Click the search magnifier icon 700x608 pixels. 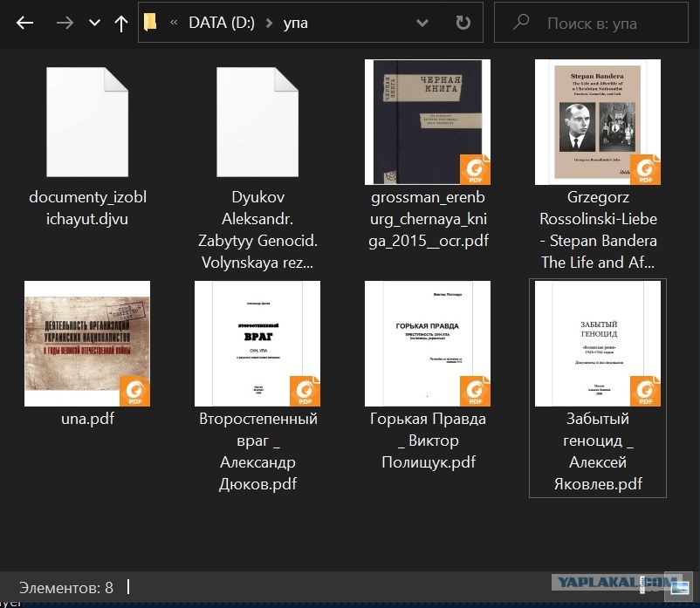click(520, 22)
